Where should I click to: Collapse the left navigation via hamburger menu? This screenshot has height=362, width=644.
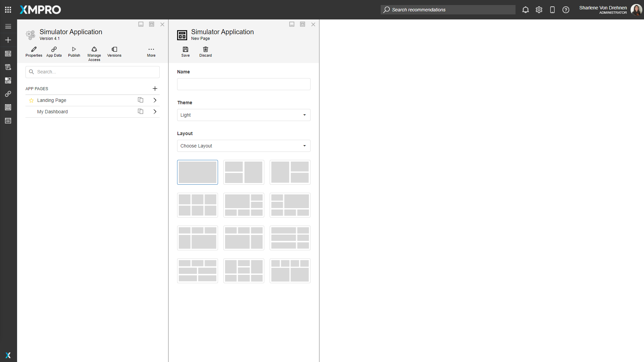[8, 26]
